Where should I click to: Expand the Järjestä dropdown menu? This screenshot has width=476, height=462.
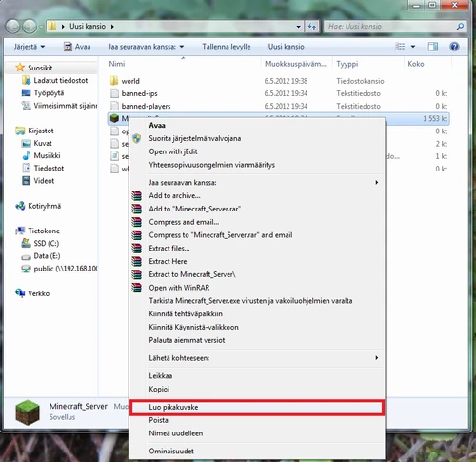point(30,47)
